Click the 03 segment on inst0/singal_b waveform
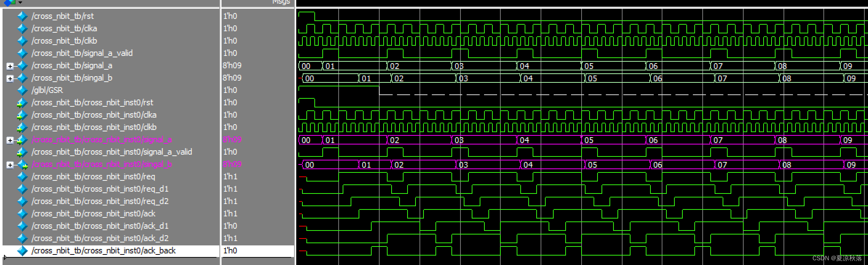 (x=488, y=165)
